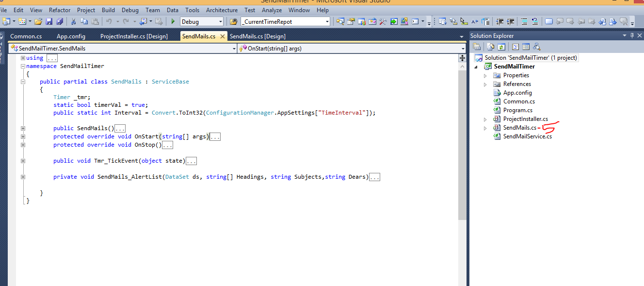Image resolution: width=644 pixels, height=286 pixels.
Task: Toggle a code region open on Tmr_TickEvent
Action: click(23, 161)
